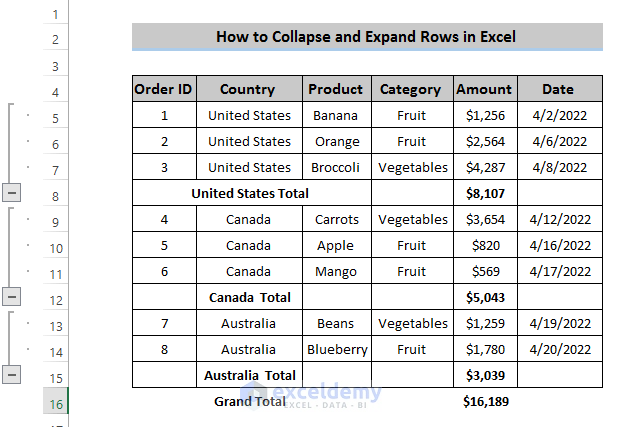Click the Date header cell
Screen dimensions: 622x427
(x=559, y=89)
